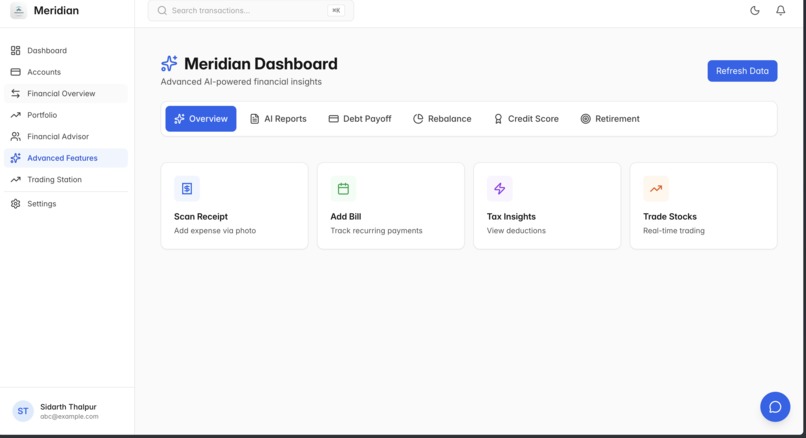The height and width of the screenshot is (438, 806).
Task: Click the Meridian Dashboard heading
Action: (x=261, y=64)
